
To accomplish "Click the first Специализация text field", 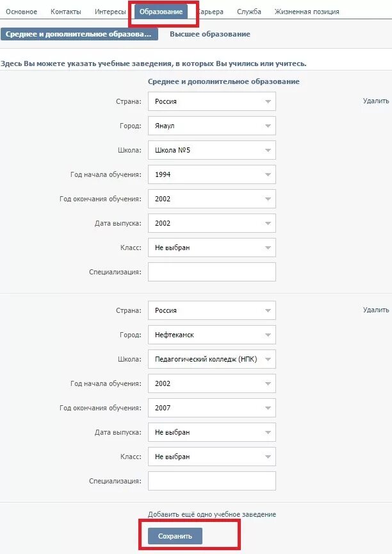I will (211, 272).
